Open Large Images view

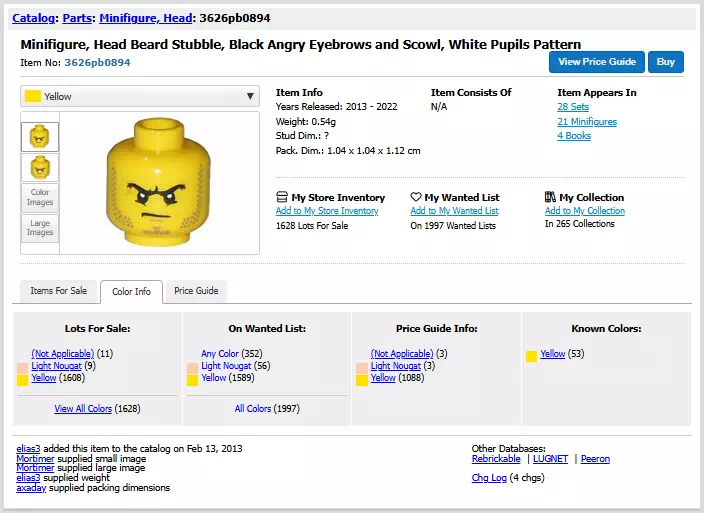(40, 228)
